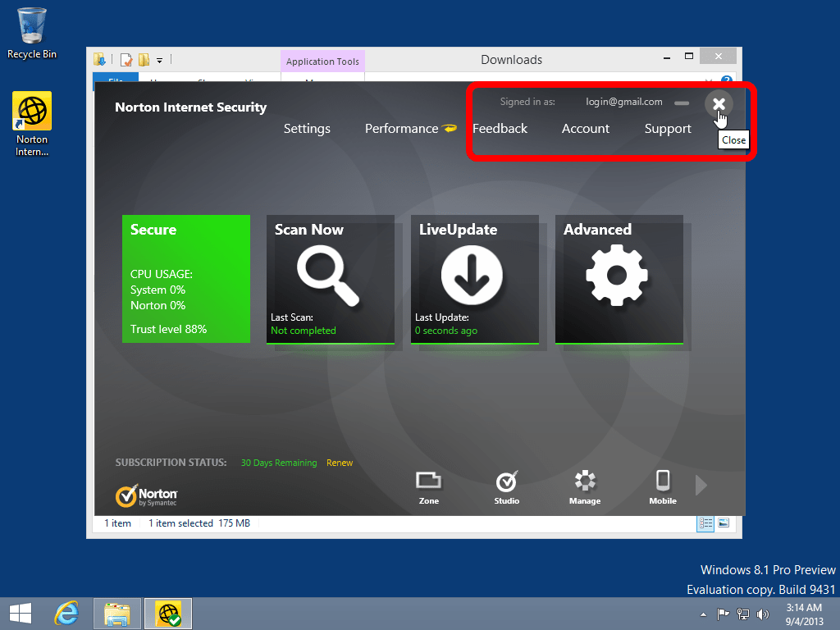This screenshot has width=840, height=630.
Task: Launch Internet Explorer from the taskbar
Action: [67, 614]
